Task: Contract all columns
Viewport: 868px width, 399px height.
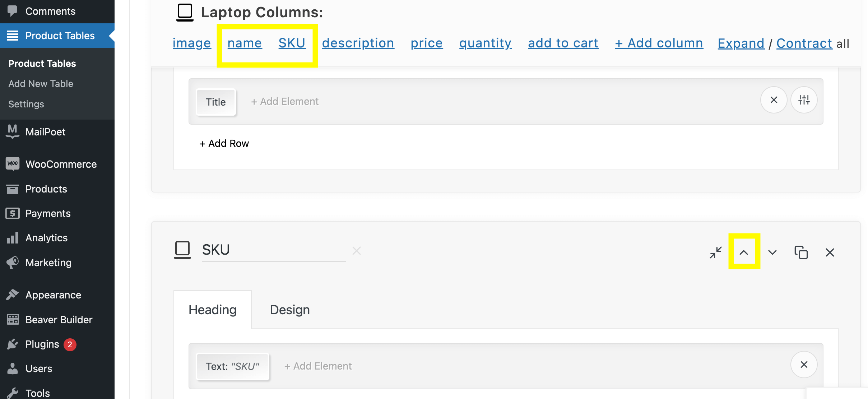Action: [x=804, y=43]
